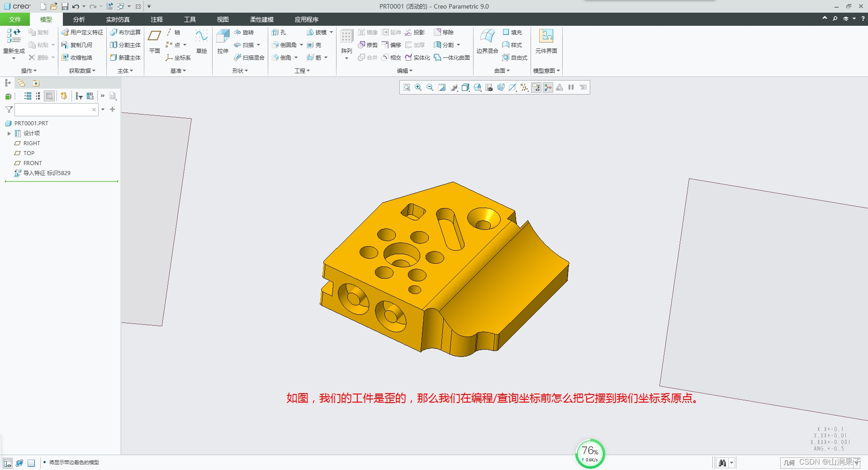The width and height of the screenshot is (868, 470).
Task: Expand the 模型意图 group dropdown
Action: click(546, 71)
